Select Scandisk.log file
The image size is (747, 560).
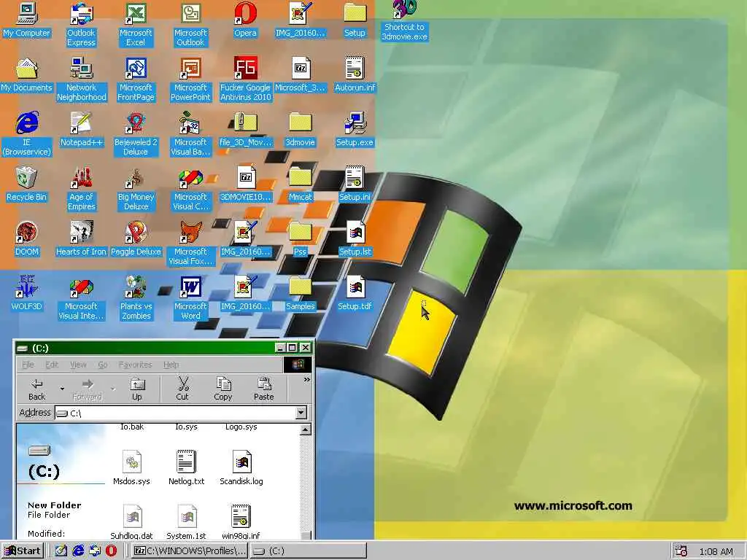[x=241, y=467]
